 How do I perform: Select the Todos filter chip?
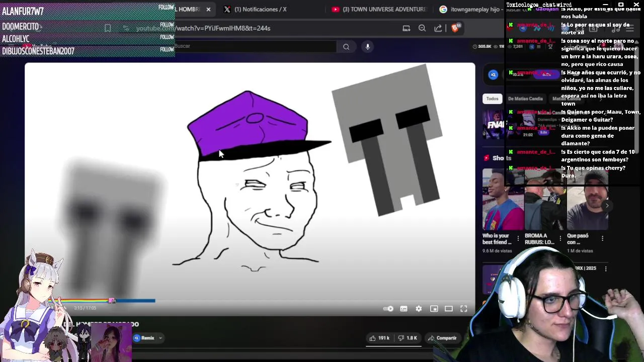(x=492, y=99)
